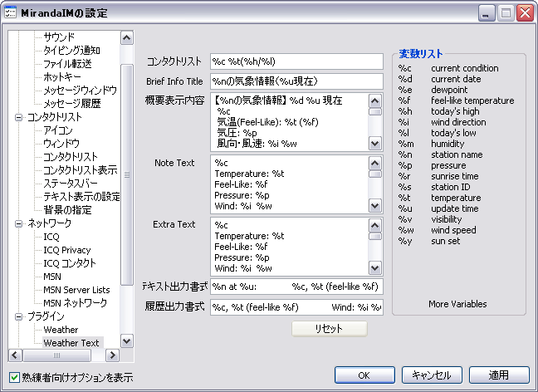Click the tree's vertical scroll up arrow

click(x=127, y=37)
